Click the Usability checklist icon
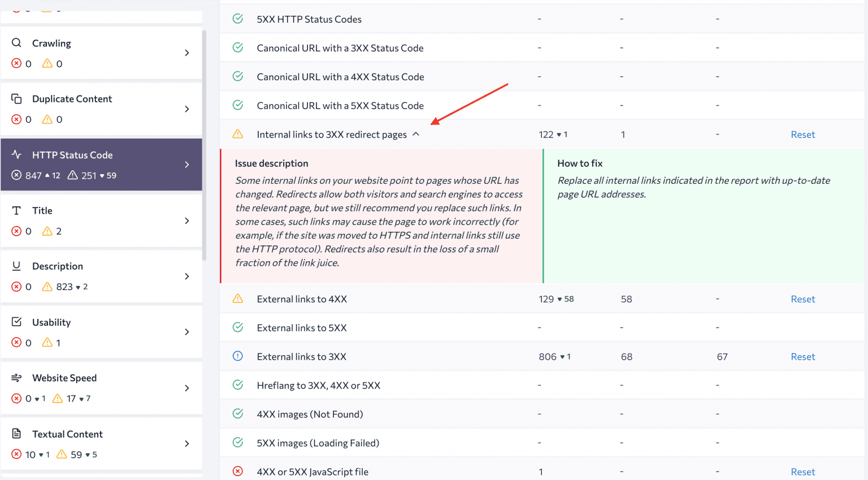 15,322
